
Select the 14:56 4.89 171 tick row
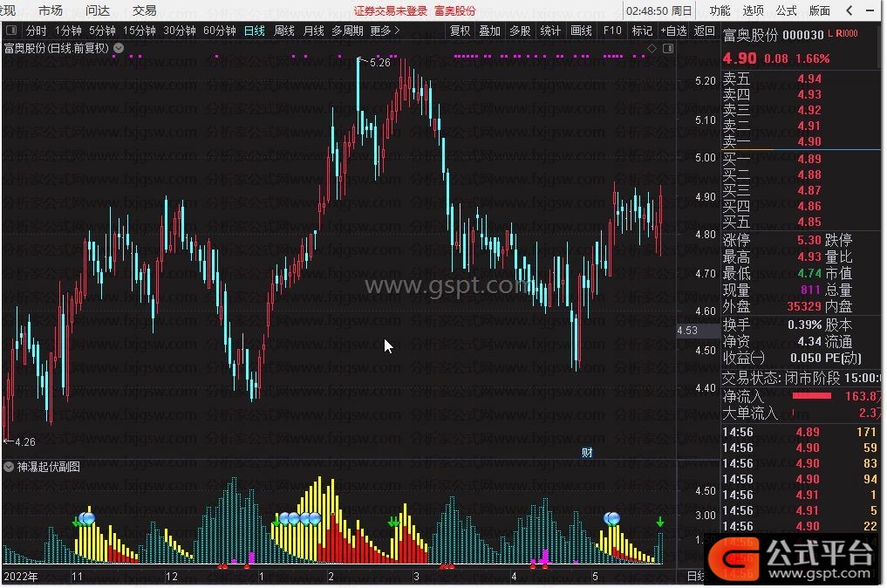(x=800, y=432)
